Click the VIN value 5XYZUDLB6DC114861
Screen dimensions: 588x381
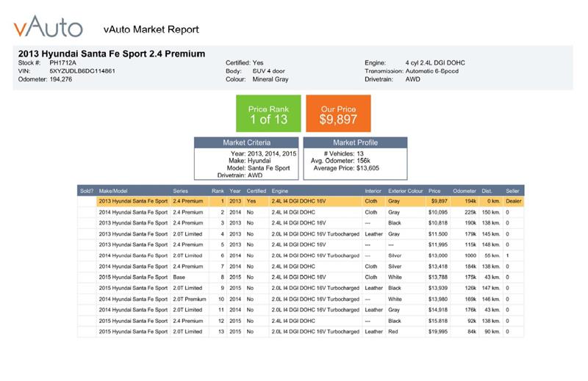tap(82, 70)
